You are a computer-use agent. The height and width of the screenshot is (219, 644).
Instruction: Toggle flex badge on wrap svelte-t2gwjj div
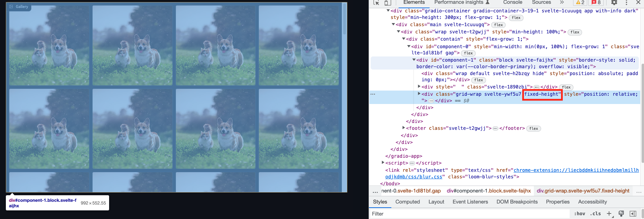[575, 32]
